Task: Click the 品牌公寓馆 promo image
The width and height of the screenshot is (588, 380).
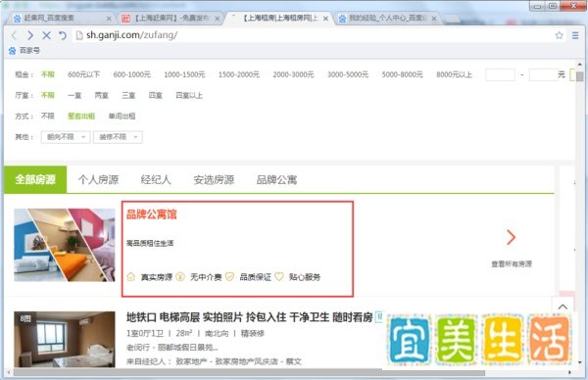Action: tap(65, 245)
